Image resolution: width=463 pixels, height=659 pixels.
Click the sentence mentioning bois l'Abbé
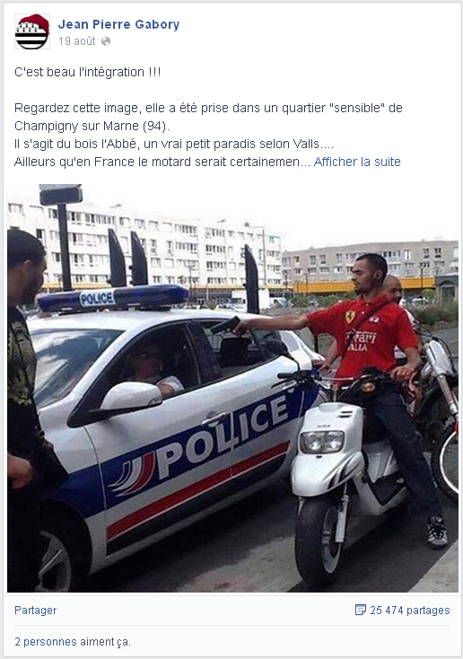174,144
